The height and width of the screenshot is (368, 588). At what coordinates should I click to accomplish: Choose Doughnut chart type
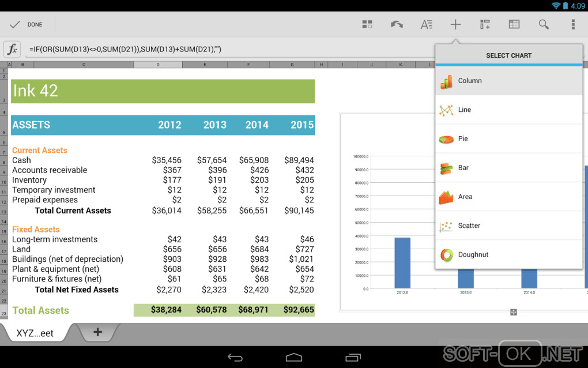(x=508, y=254)
